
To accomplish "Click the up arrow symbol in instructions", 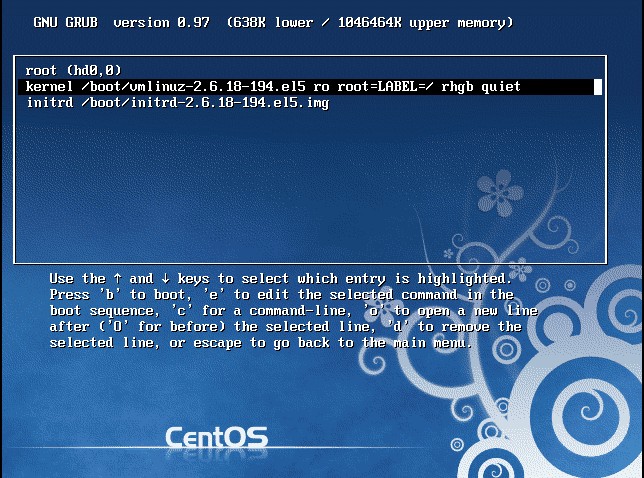I will [x=117, y=278].
